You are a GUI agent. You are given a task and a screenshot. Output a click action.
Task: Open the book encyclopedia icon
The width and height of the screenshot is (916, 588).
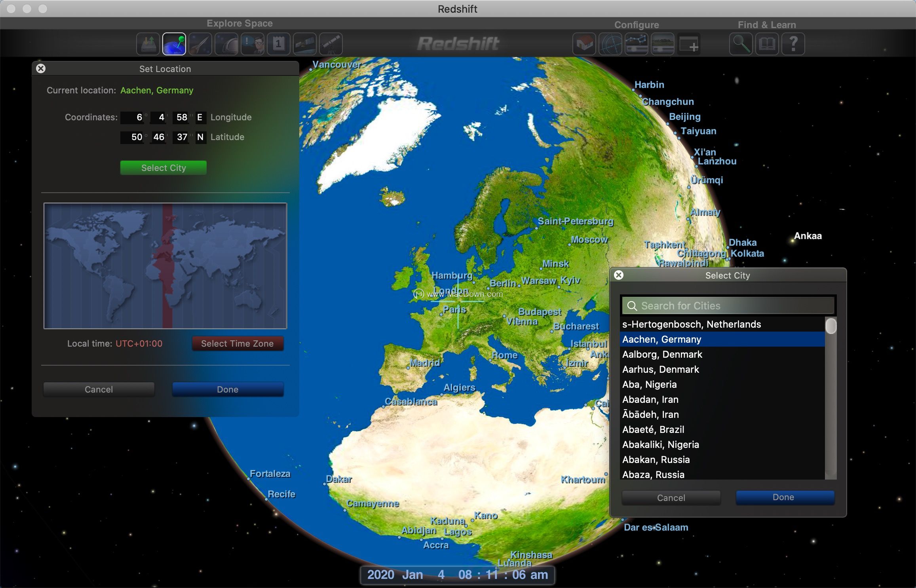coord(767,44)
